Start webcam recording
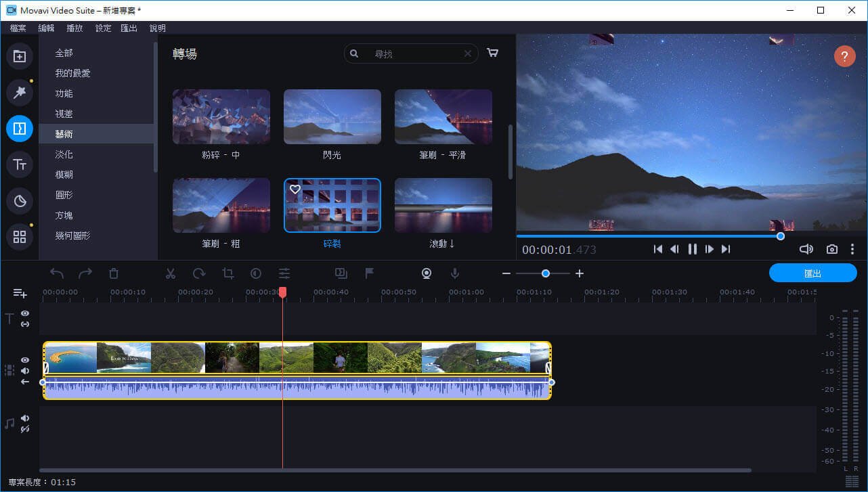 point(427,273)
